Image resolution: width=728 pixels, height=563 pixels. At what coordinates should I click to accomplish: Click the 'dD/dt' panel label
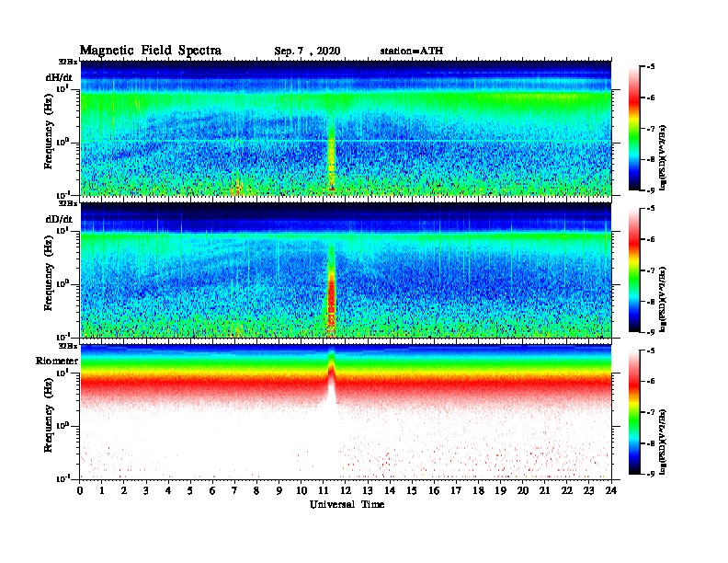point(60,219)
